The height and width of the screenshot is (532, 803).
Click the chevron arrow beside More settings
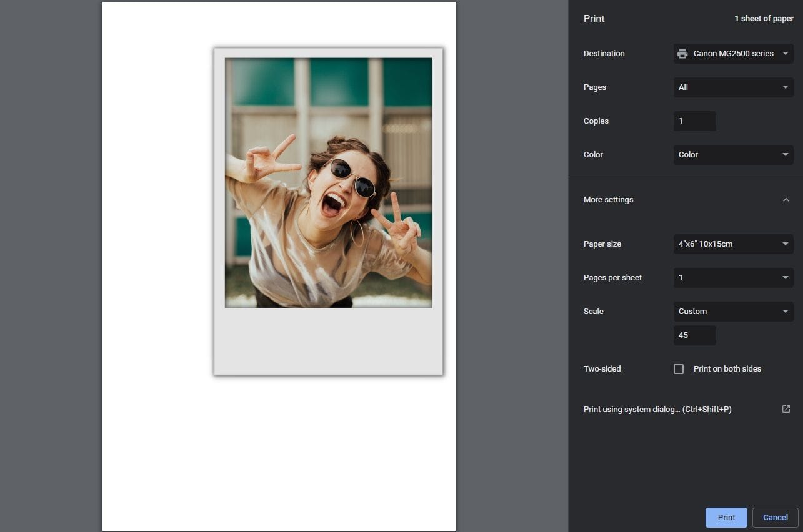786,200
